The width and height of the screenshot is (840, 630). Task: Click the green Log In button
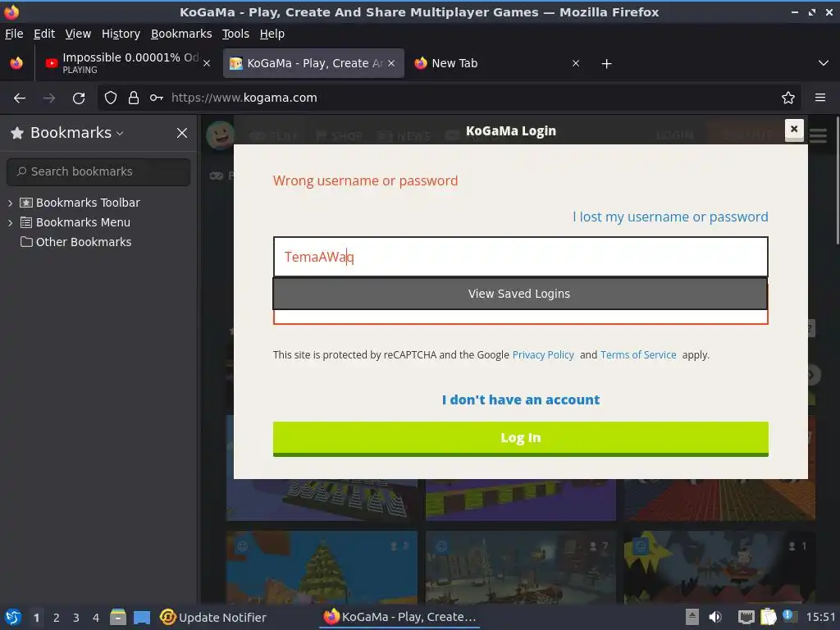[521, 439]
